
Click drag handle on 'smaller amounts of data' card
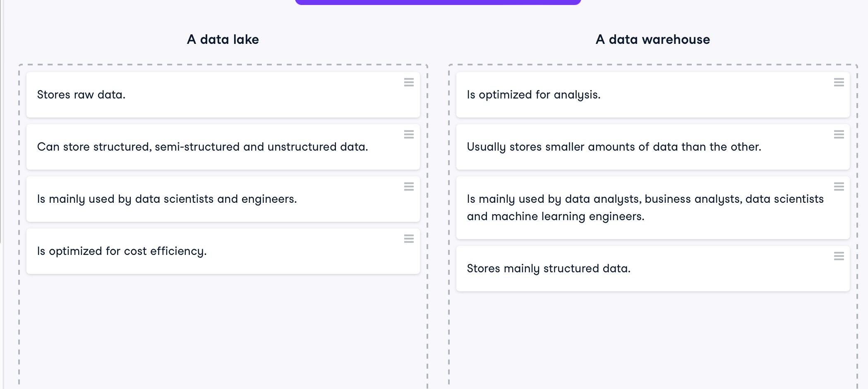(839, 134)
